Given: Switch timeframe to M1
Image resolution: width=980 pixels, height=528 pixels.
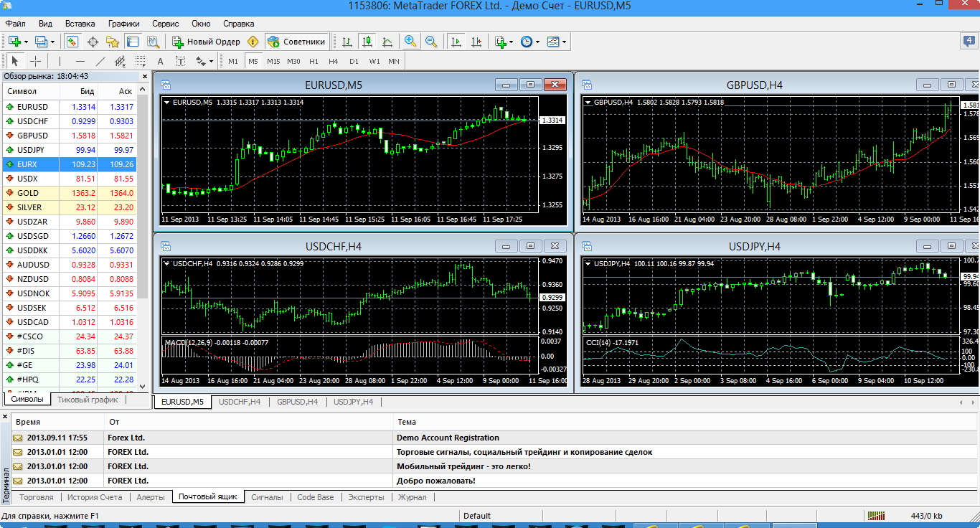Looking at the screenshot, I should [x=233, y=61].
